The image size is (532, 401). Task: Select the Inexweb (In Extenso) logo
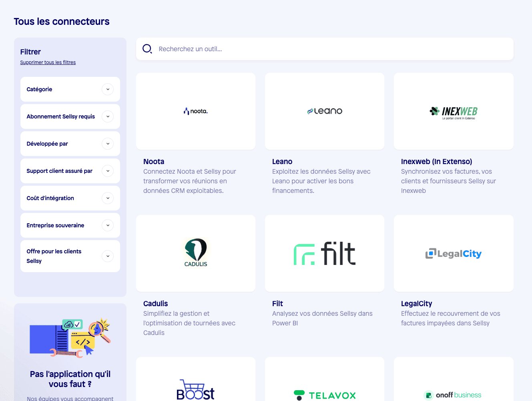453,111
